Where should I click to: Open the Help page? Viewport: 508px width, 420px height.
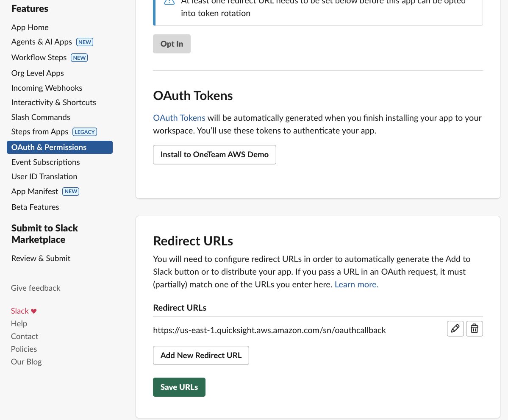[19, 323]
